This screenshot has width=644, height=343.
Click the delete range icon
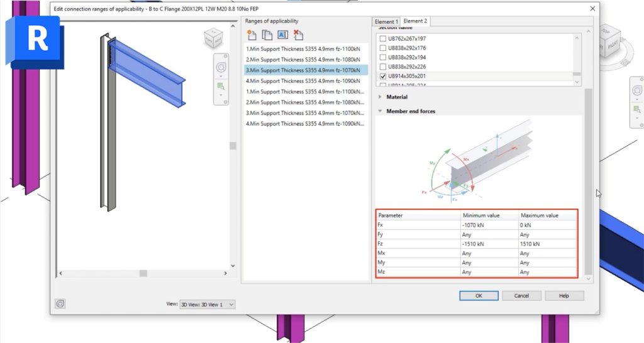pyautogui.click(x=298, y=35)
